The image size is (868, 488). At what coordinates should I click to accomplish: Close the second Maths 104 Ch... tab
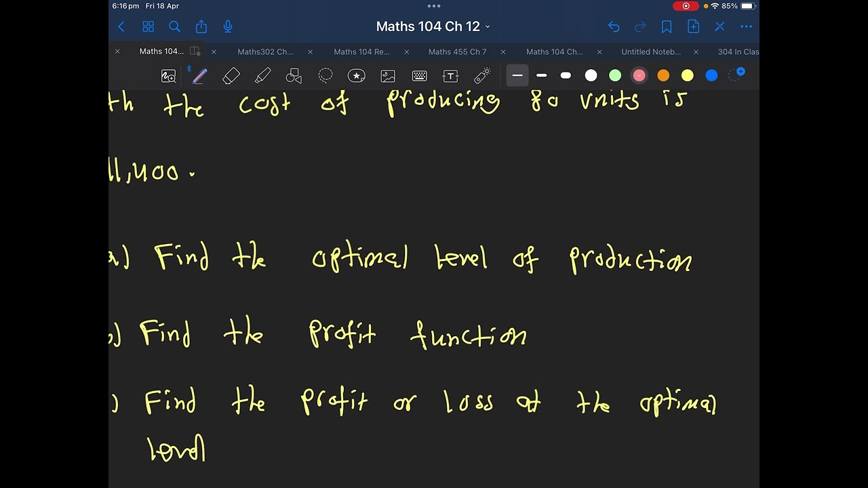(x=502, y=52)
